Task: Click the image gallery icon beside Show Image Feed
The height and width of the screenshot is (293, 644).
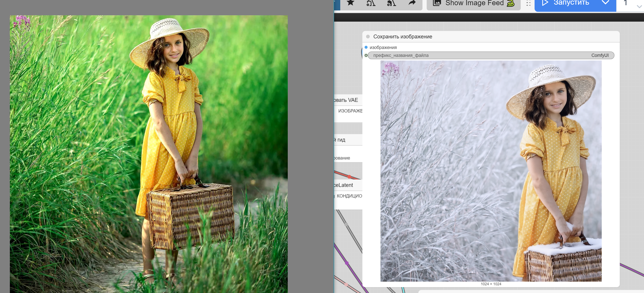Action: (437, 3)
